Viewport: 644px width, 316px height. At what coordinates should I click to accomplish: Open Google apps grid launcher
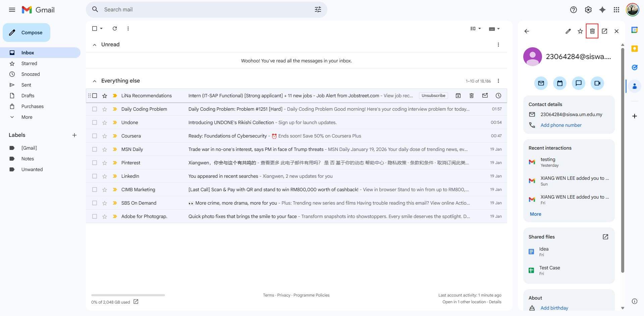click(x=616, y=10)
